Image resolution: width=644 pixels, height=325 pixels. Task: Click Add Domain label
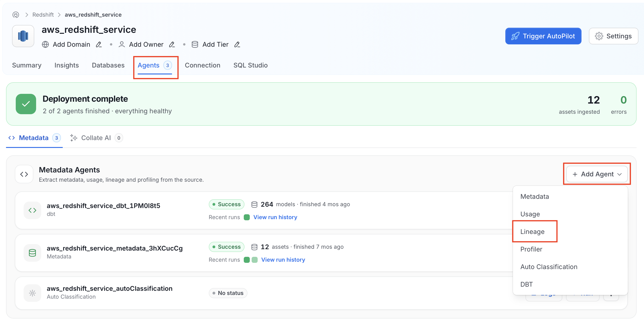tap(72, 44)
